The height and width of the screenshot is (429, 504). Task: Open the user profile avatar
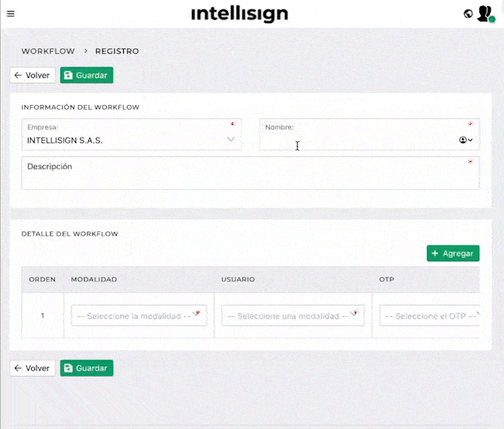(486, 14)
